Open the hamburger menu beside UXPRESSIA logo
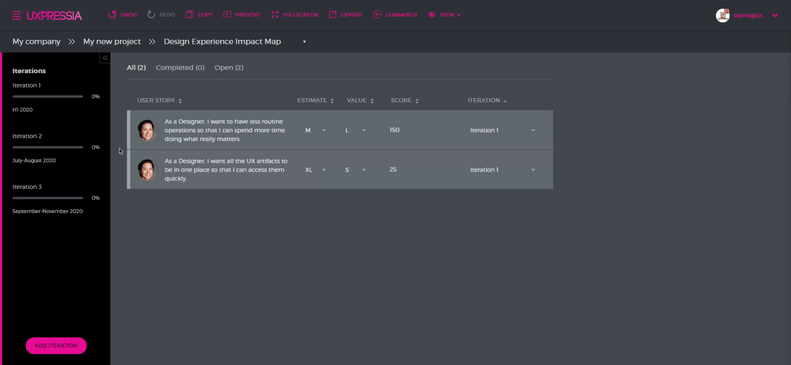The height and width of the screenshot is (365, 791). coord(16,16)
